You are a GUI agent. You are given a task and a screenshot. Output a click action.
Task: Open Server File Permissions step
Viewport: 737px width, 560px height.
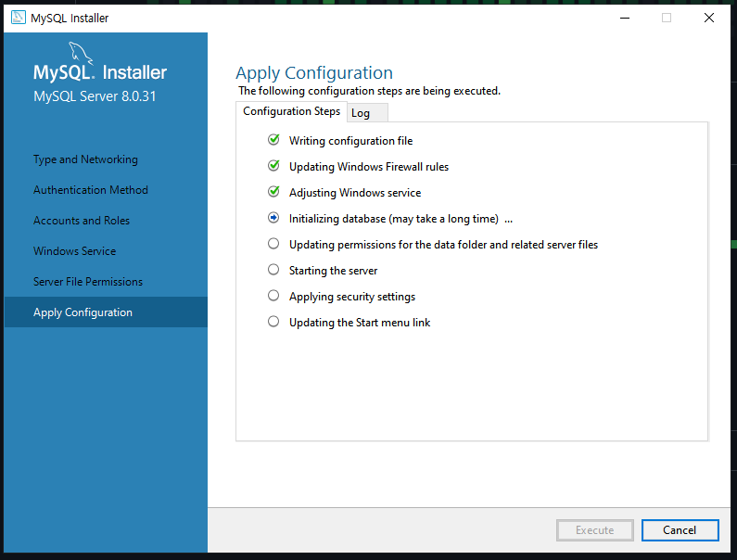point(88,282)
